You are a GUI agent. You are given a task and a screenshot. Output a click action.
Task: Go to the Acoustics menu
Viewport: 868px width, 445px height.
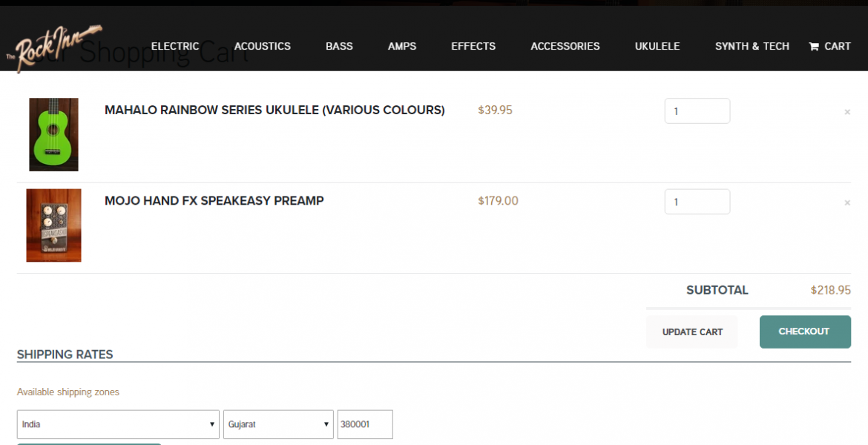pyautogui.click(x=263, y=46)
